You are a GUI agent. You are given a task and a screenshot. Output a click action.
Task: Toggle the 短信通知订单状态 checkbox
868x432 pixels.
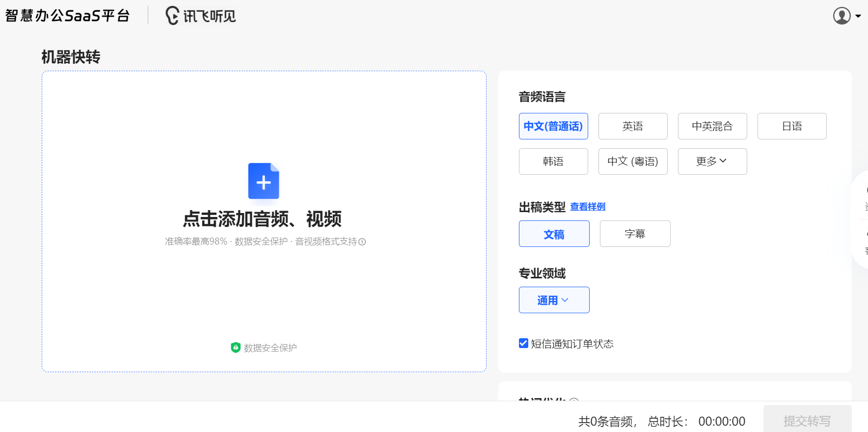523,343
